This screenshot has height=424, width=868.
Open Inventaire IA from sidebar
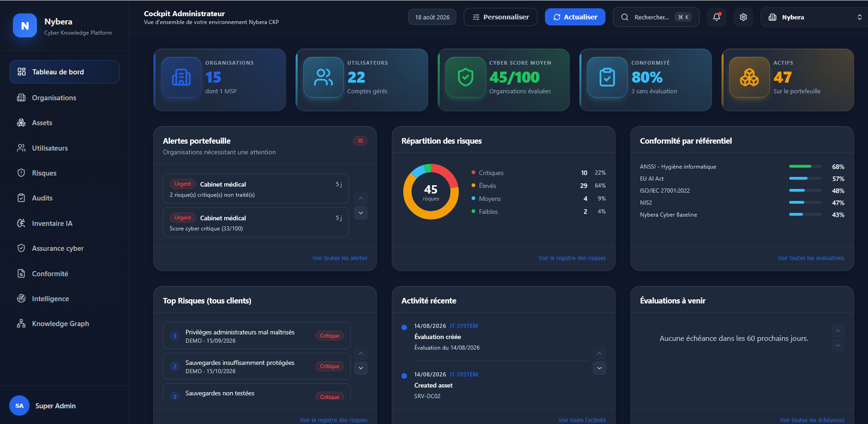point(64,223)
